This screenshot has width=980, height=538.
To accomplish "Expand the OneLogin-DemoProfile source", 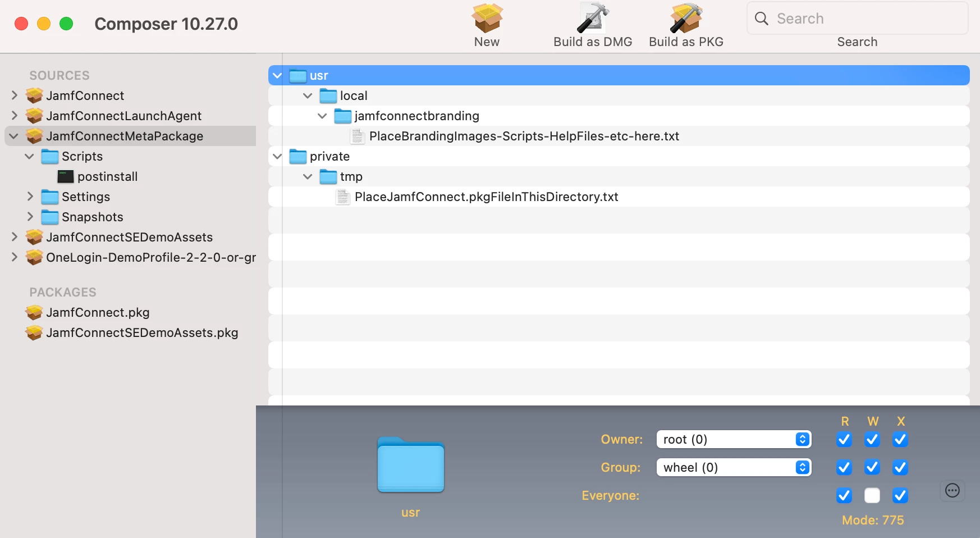I will (15, 257).
